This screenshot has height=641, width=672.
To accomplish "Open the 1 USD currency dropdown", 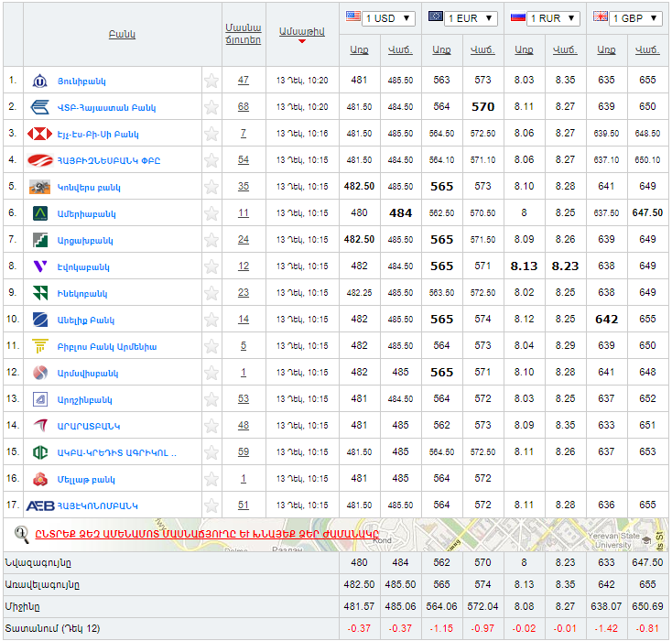I will click(388, 18).
